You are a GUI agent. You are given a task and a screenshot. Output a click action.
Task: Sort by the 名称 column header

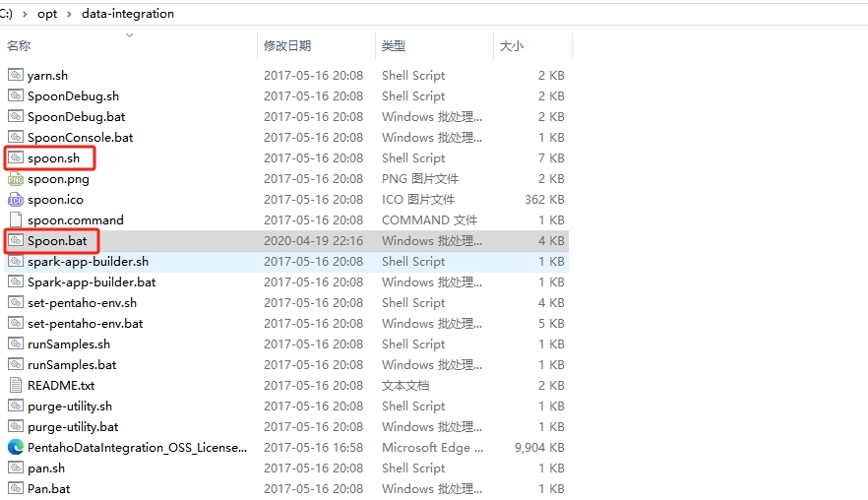click(x=20, y=46)
